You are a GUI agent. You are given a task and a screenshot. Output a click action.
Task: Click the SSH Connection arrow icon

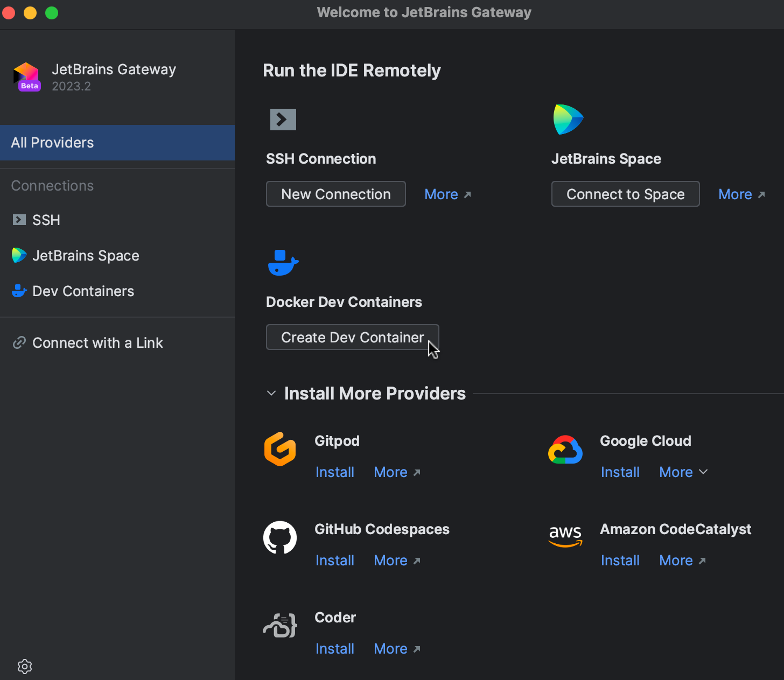click(x=283, y=119)
